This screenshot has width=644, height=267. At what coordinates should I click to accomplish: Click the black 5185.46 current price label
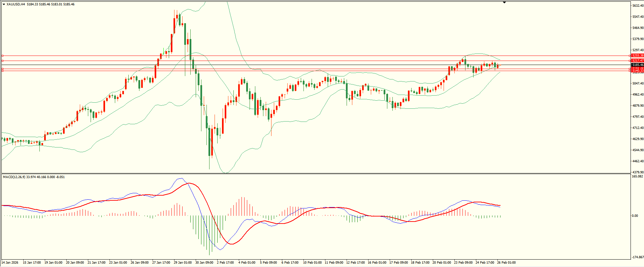click(638, 65)
